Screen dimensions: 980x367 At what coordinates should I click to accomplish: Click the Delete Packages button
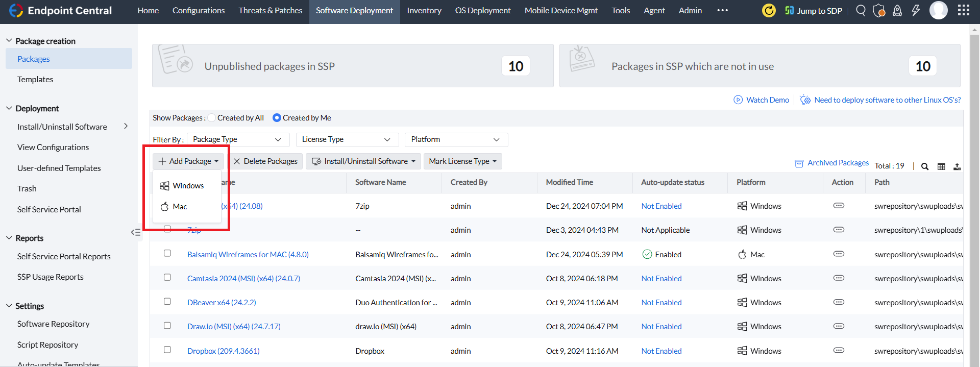265,161
